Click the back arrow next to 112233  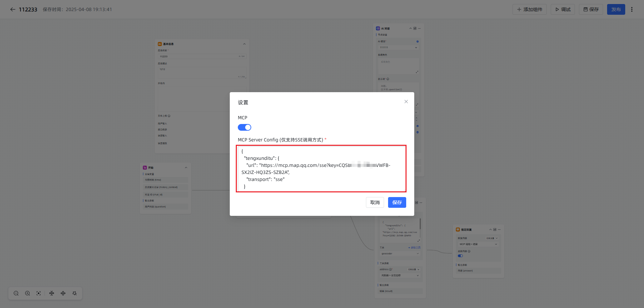(x=13, y=9)
